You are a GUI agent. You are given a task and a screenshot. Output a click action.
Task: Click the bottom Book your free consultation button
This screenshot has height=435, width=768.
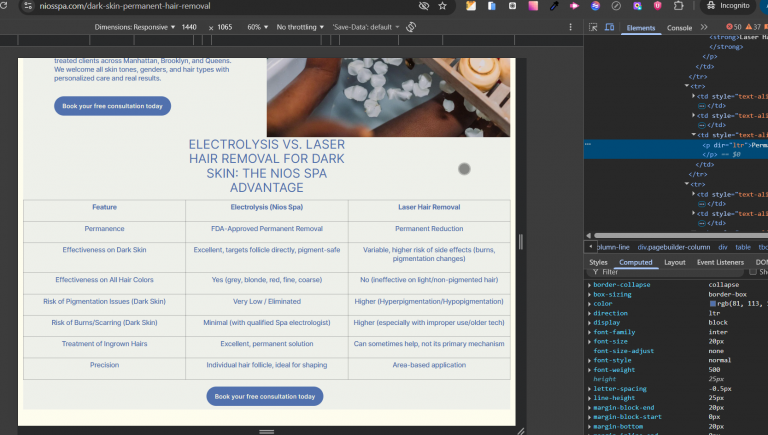pyautogui.click(x=264, y=396)
